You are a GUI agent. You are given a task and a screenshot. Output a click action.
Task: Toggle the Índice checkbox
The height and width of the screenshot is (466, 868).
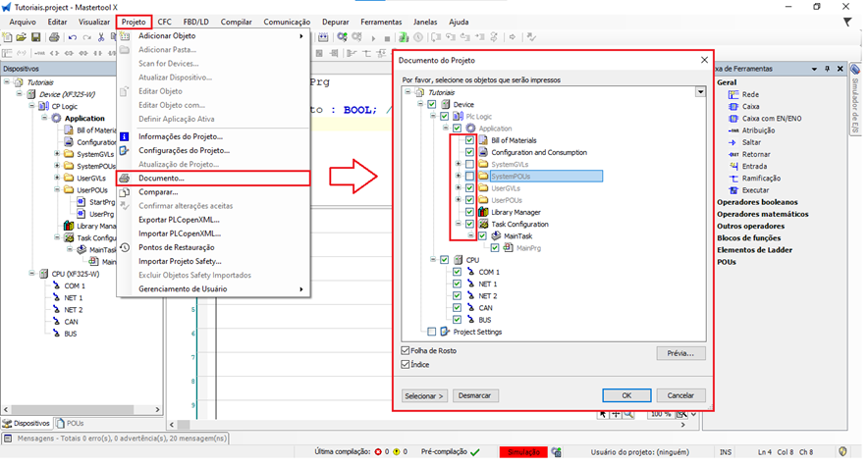407,365
